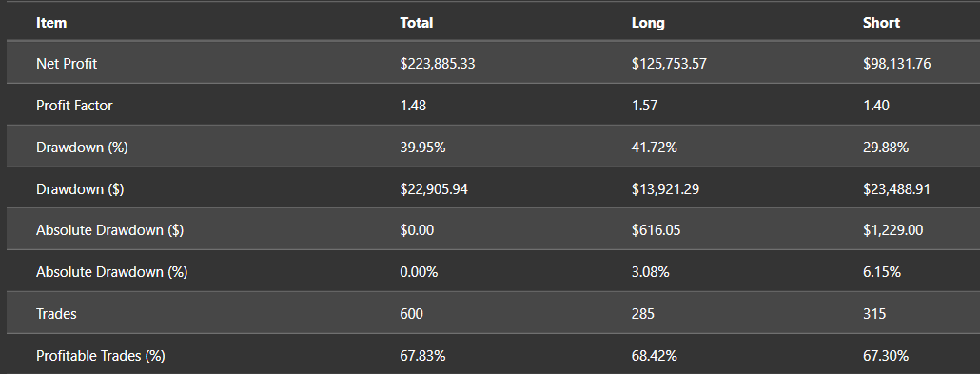Click total profit factor 1.48
The width and height of the screenshot is (980, 374).
pyautogui.click(x=413, y=106)
